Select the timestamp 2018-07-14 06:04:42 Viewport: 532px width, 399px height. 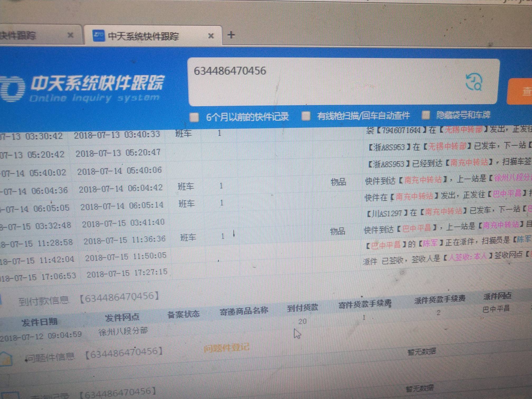click(x=121, y=188)
